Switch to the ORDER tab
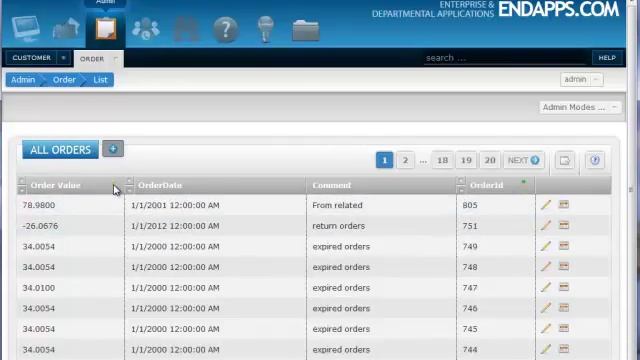 92,59
